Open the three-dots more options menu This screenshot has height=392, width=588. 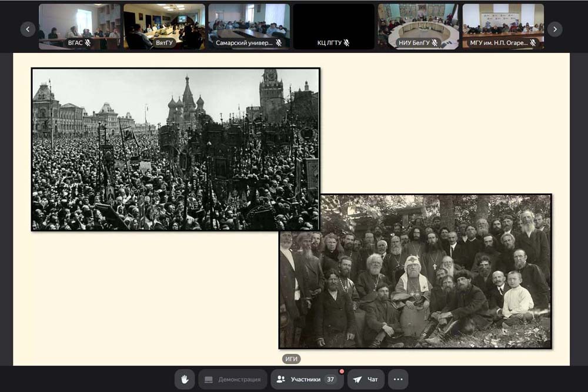pyautogui.click(x=397, y=380)
